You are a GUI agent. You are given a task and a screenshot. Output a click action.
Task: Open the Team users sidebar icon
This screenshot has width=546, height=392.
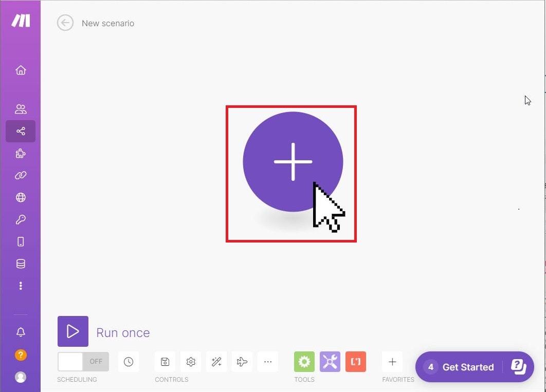point(21,109)
